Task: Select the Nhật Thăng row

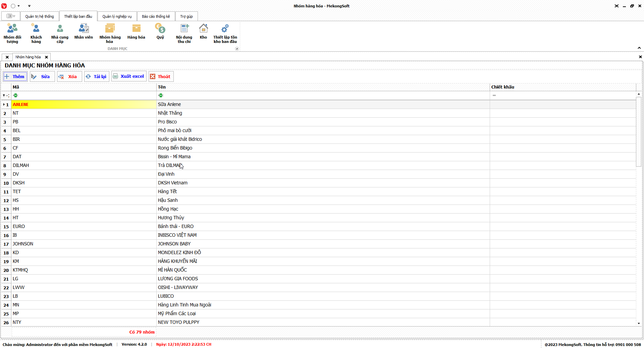Action: (318, 113)
